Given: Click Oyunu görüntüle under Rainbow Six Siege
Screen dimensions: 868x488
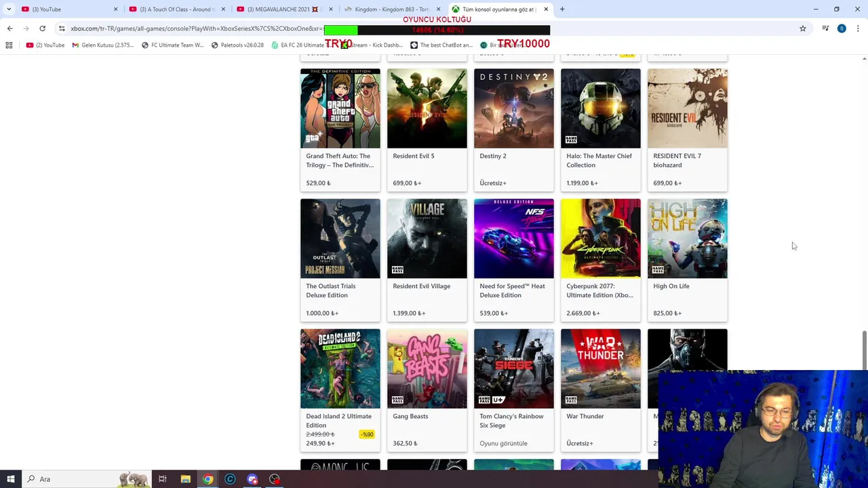Looking at the screenshot, I should [x=503, y=443].
